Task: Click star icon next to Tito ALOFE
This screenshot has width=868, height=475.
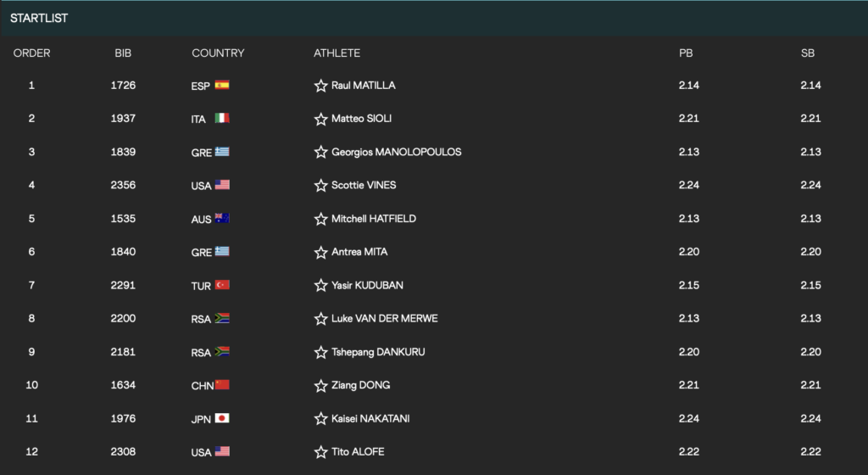Action: 320,452
